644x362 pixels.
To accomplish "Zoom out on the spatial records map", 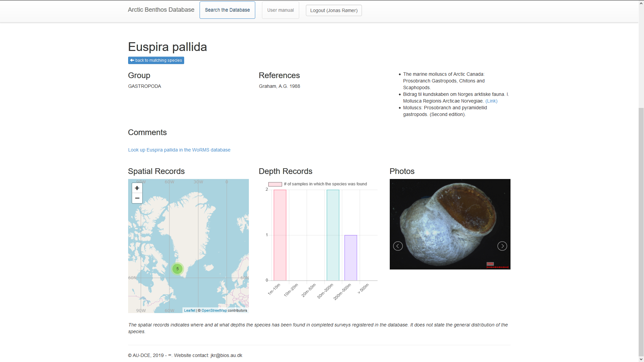I will pos(137,198).
